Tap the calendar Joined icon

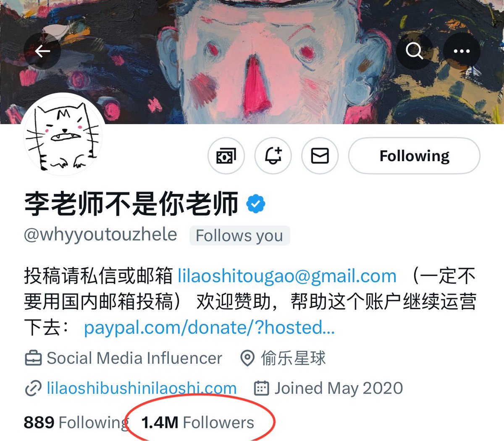pyautogui.click(x=262, y=389)
